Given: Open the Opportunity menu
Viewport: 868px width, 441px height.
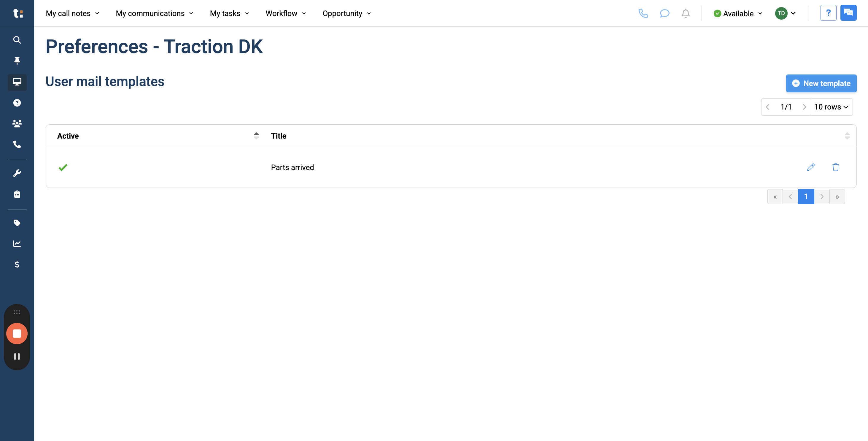Looking at the screenshot, I should (346, 13).
